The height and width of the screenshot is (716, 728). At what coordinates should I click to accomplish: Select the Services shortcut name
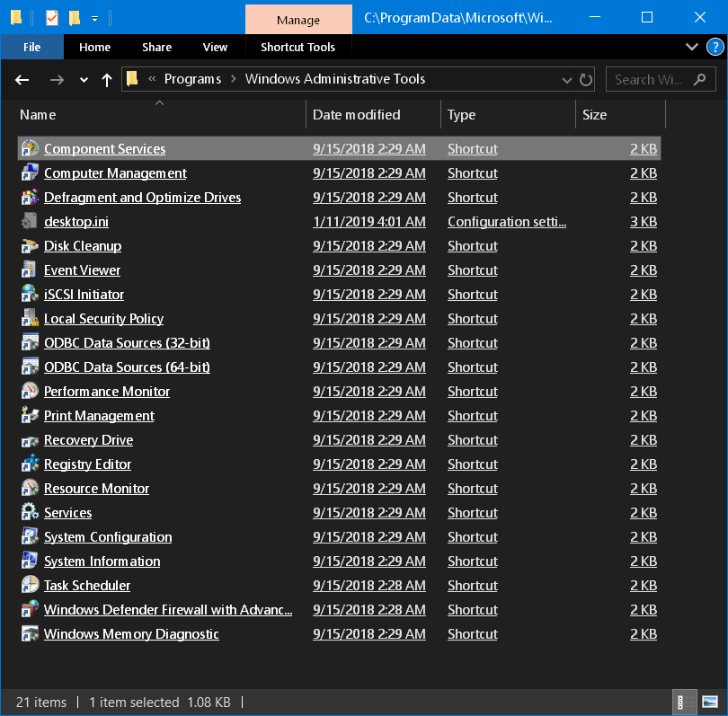[x=67, y=513]
